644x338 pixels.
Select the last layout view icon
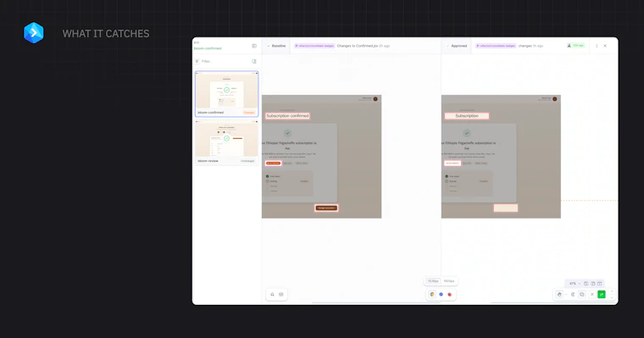point(600,284)
